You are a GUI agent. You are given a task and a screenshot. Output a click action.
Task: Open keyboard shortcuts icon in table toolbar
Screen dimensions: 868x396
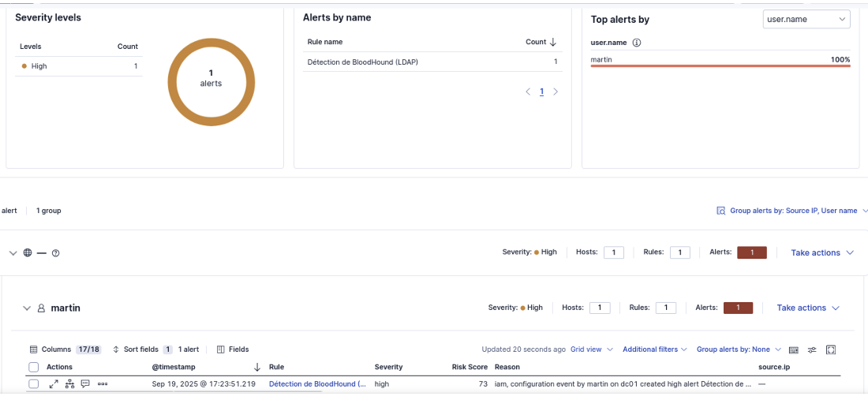(x=793, y=349)
